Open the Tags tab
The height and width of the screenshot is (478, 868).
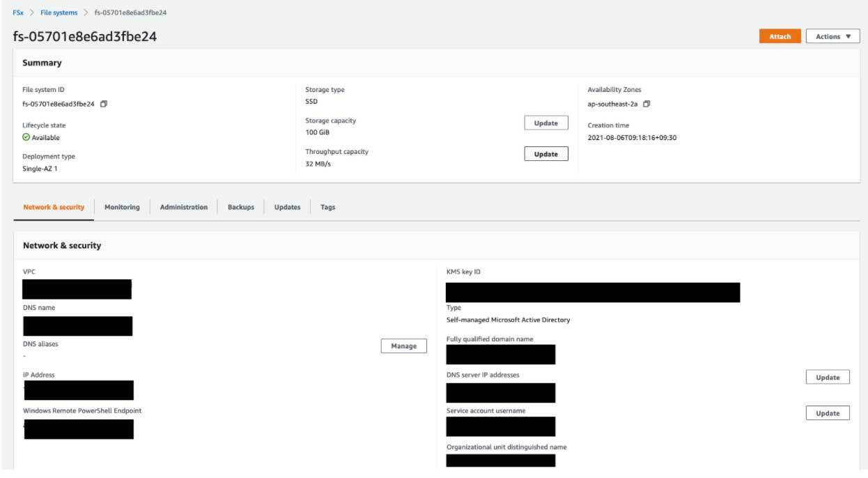pyautogui.click(x=327, y=207)
